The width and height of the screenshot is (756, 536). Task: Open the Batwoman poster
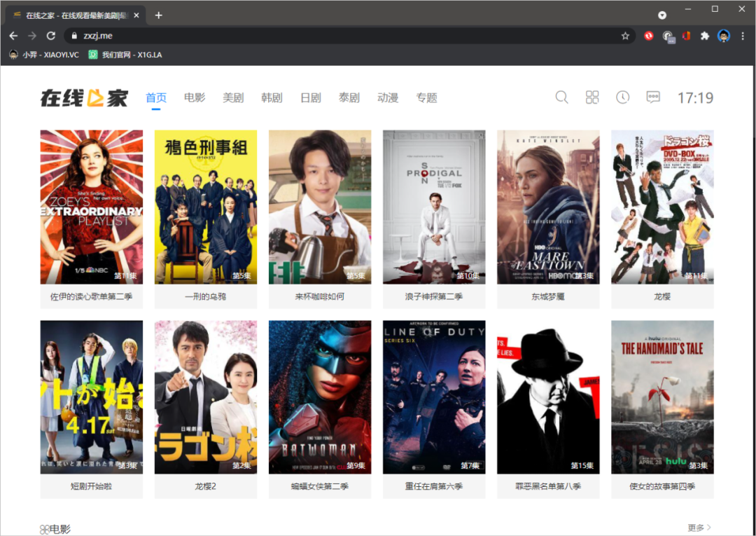point(320,397)
